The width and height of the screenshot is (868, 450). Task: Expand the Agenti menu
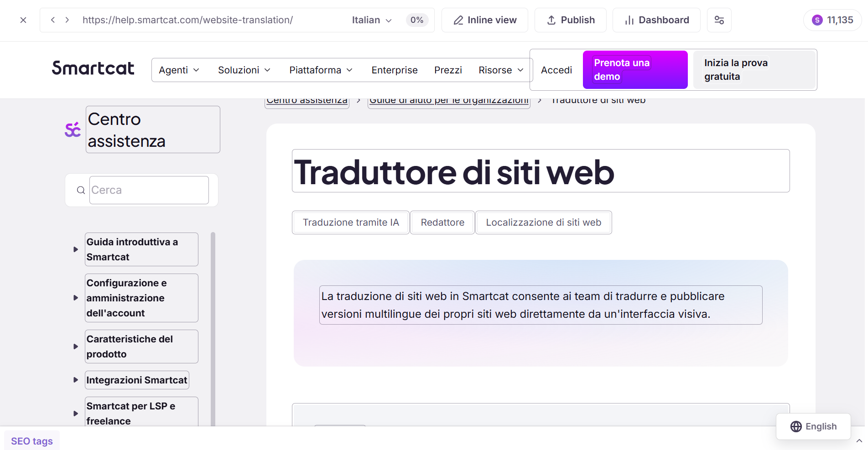click(x=179, y=70)
